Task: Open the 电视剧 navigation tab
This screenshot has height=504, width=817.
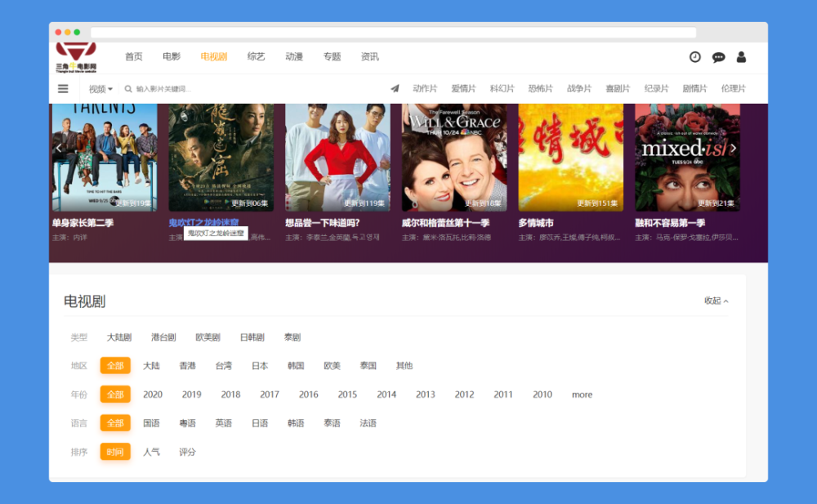Action: pyautogui.click(x=213, y=57)
